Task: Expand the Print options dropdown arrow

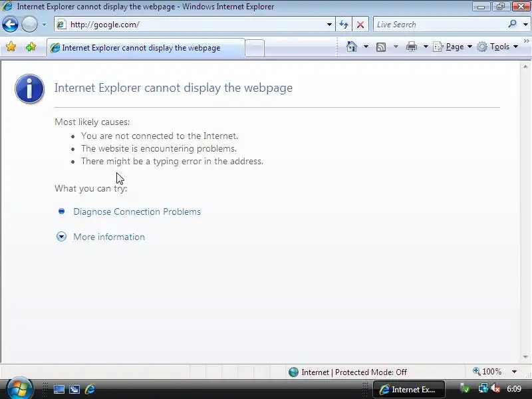Action: (426, 47)
